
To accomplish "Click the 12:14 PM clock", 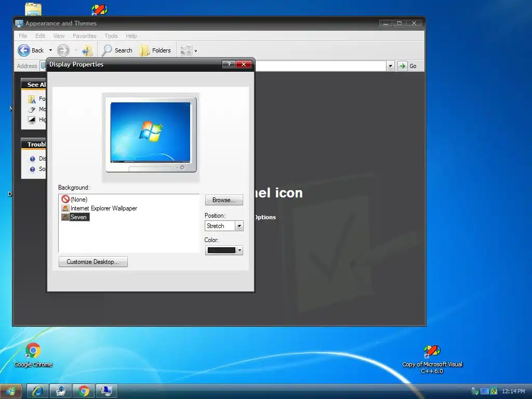I will click(x=513, y=391).
